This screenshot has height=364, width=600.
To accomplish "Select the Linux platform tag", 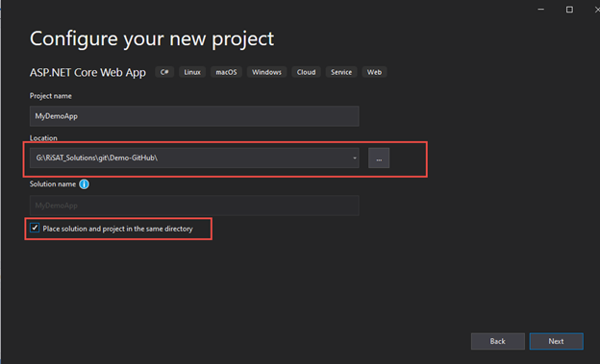I will 192,72.
